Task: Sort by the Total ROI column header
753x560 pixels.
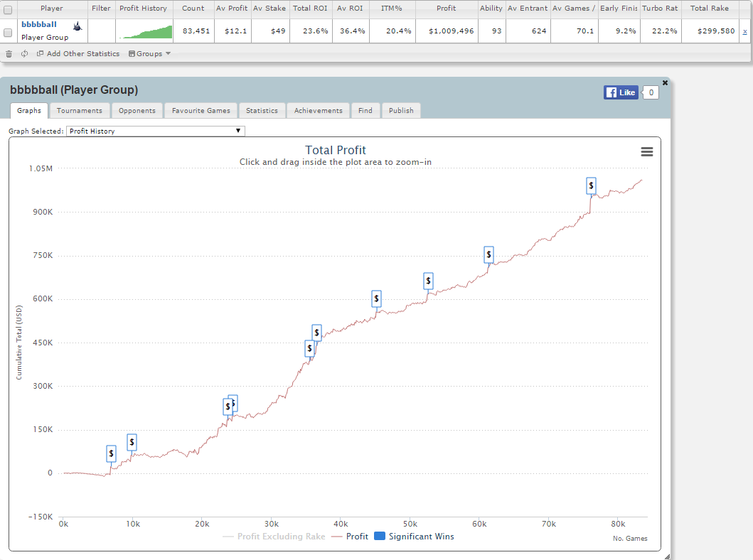Action: (310, 8)
